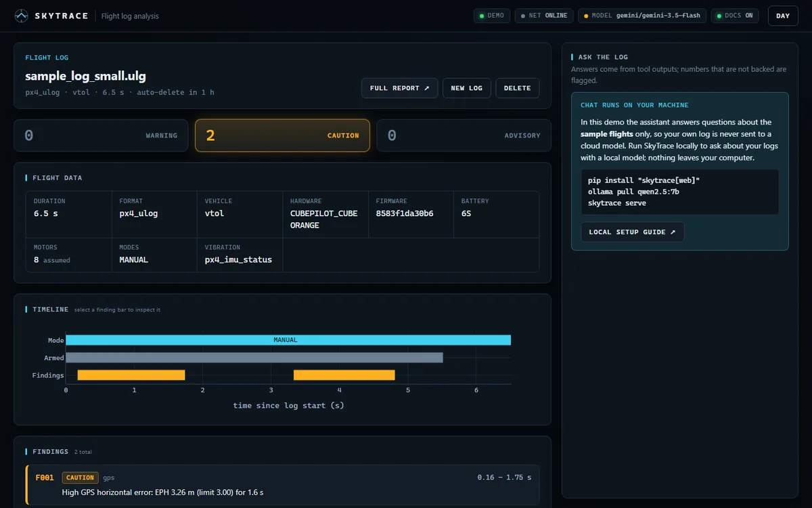Click the SkyTrace logo icon
This screenshot has width=812, height=508.
(x=22, y=16)
